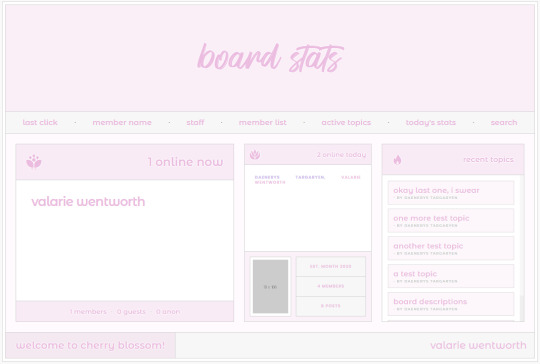
Task: Open the staff link
Action: pyautogui.click(x=195, y=123)
